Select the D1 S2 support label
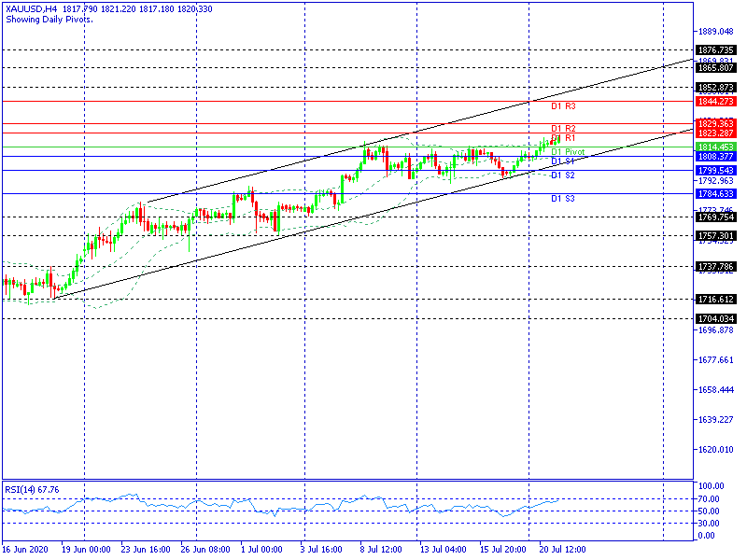Viewport: 747px width, 560px height. pyautogui.click(x=563, y=175)
